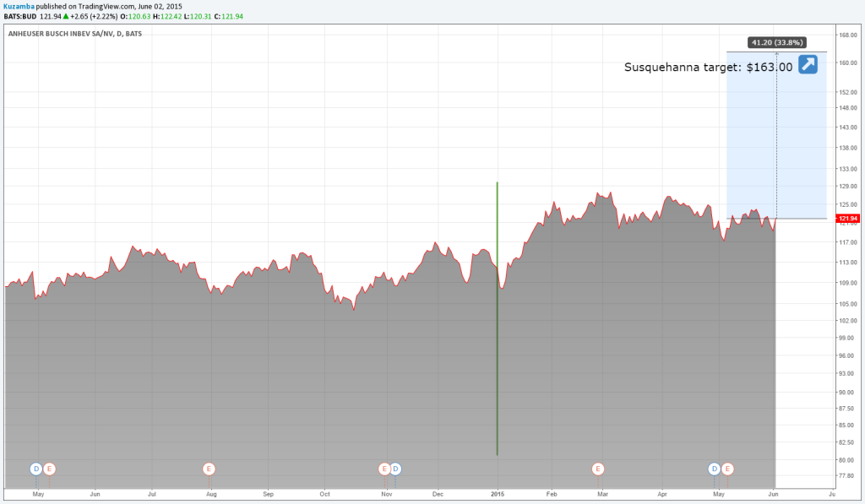Click the Aug label on the time axis
Screen dimensions: 865x504
(x=211, y=494)
